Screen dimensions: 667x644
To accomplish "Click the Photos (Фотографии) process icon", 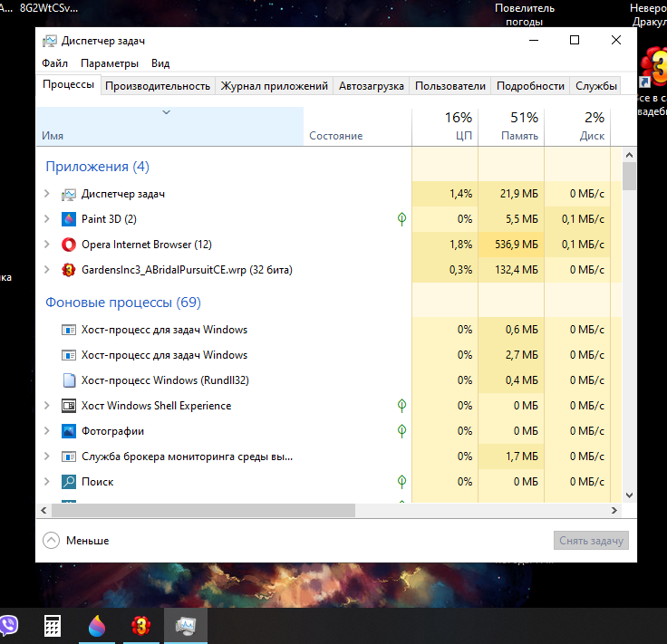I will pos(70,431).
